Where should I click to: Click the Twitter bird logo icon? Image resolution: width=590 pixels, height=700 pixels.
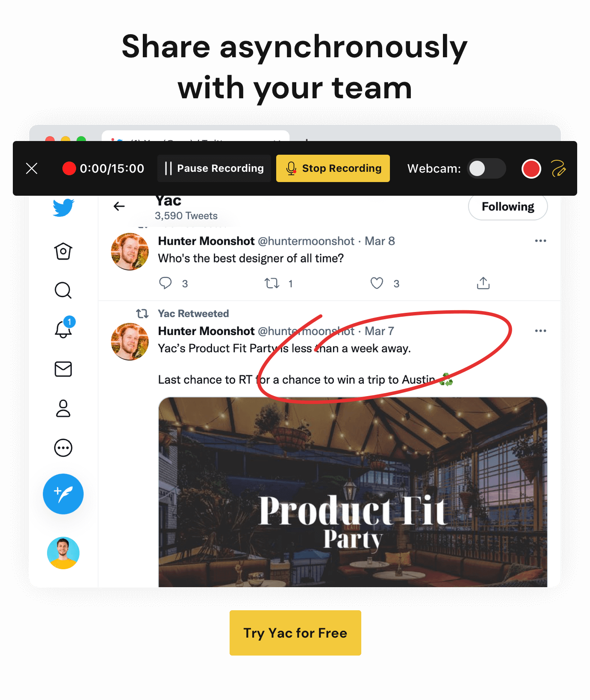(63, 207)
